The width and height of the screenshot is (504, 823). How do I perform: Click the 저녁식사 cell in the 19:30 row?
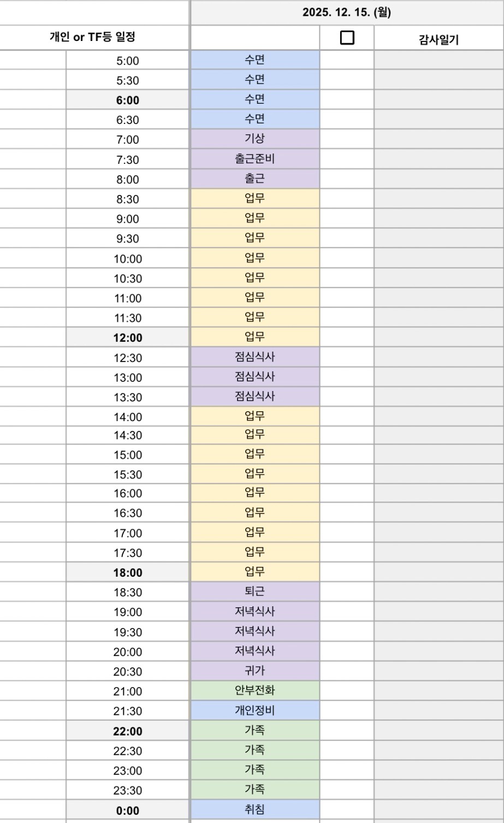pos(254,631)
